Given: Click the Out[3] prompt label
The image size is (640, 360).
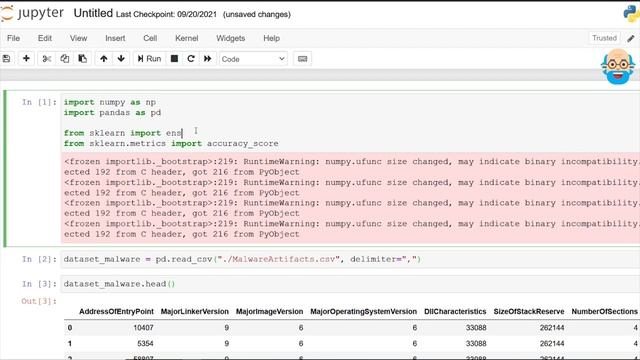Looking at the screenshot, I should [x=39, y=301].
